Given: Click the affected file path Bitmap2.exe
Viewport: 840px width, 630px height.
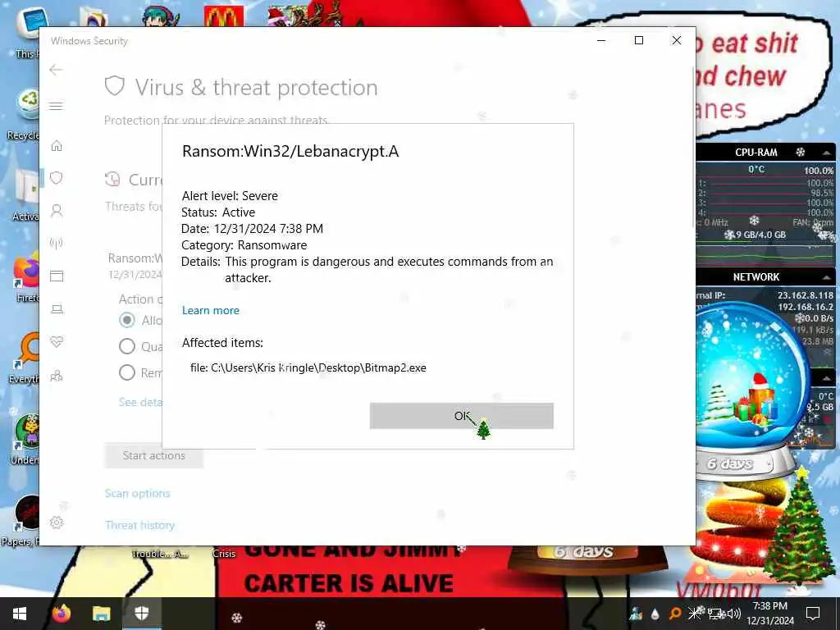Looking at the screenshot, I should pos(308,367).
